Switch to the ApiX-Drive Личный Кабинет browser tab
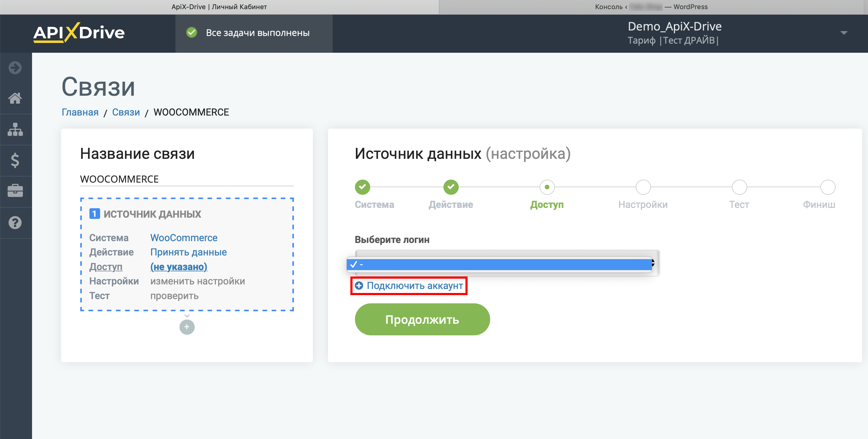The height and width of the screenshot is (439, 868). [x=219, y=7]
